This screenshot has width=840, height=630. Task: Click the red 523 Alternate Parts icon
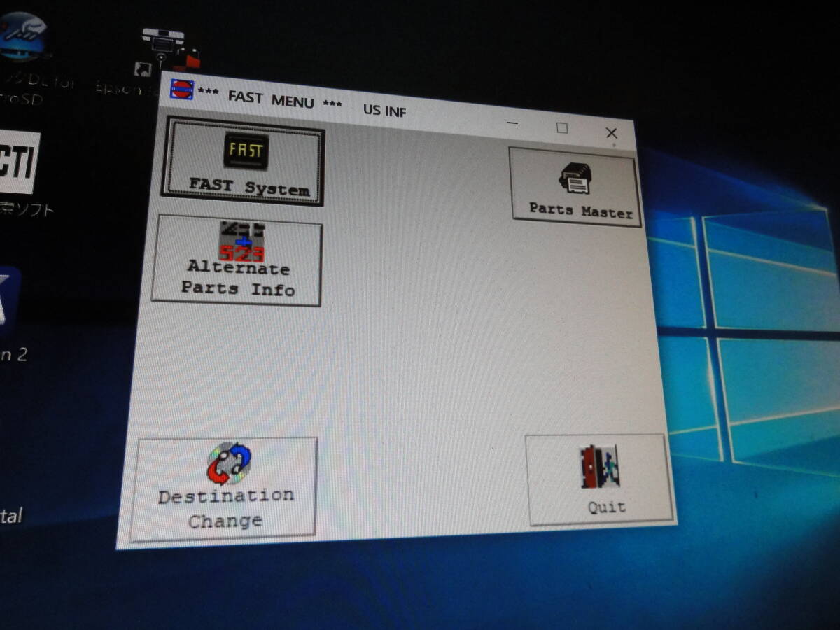coord(241,241)
